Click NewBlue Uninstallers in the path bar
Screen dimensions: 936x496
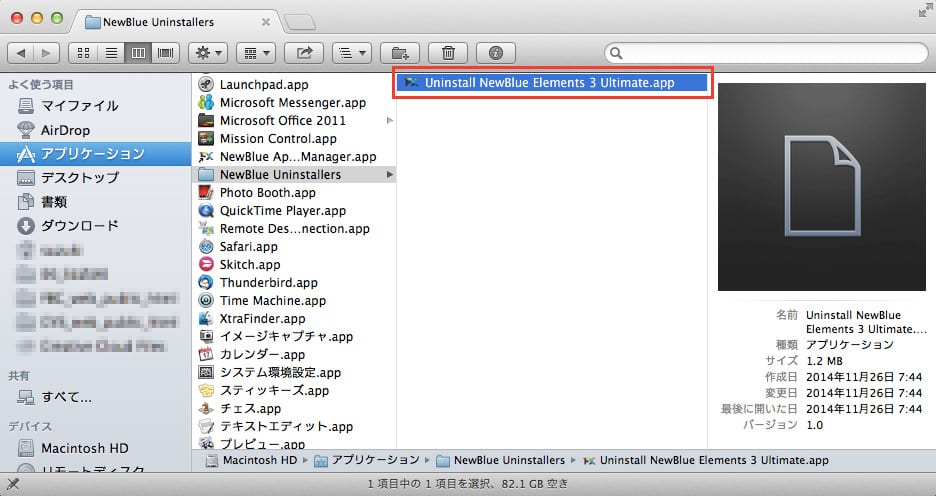[501, 460]
